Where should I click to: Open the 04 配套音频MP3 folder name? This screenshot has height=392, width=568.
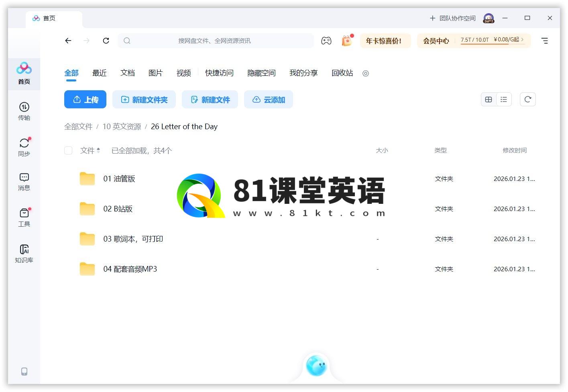coord(130,269)
